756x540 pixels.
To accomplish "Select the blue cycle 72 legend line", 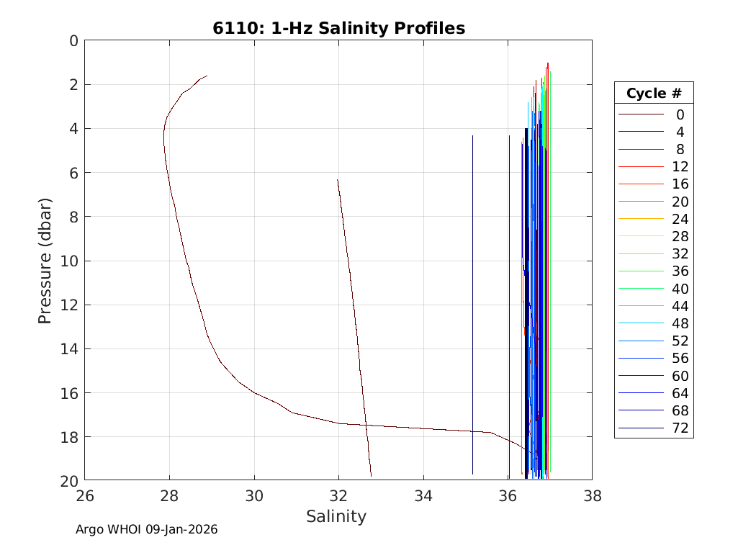I will click(x=640, y=428).
